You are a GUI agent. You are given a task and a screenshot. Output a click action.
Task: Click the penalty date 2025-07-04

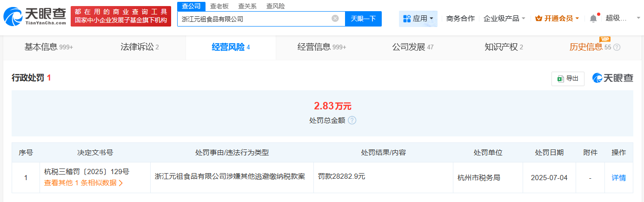(x=549, y=177)
